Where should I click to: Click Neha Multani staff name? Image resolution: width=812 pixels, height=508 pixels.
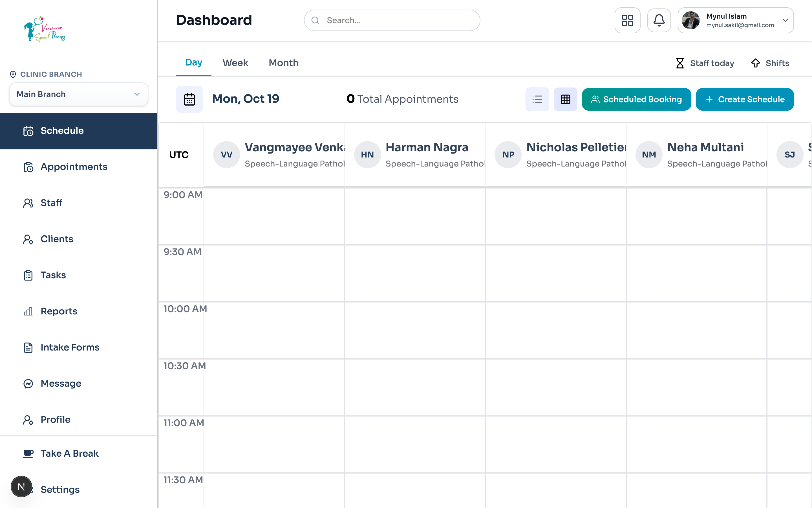point(705,147)
